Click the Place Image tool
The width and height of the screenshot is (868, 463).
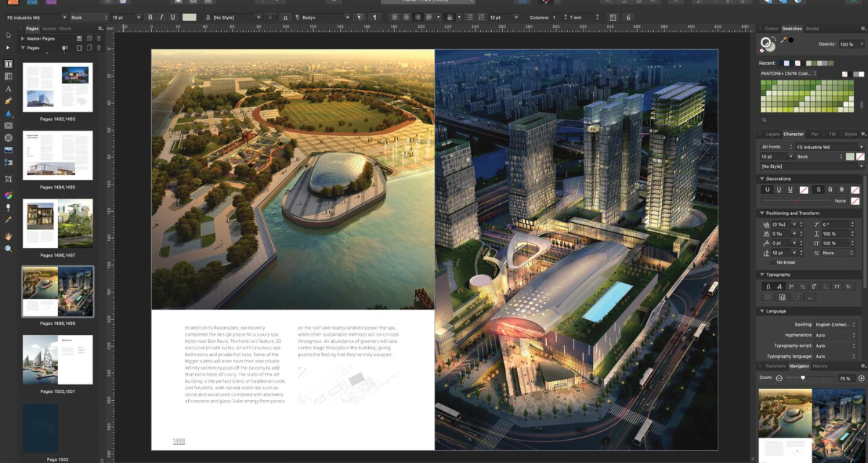click(9, 150)
